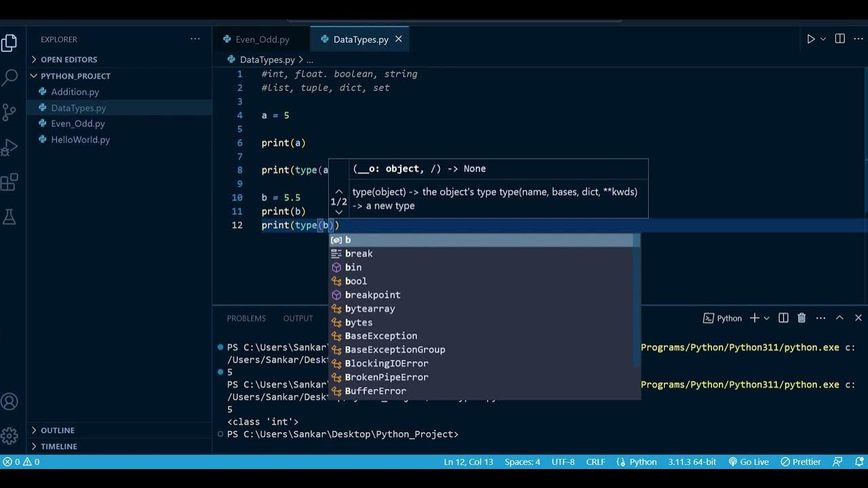
Task: Kill terminal with trash icon
Action: (802, 318)
